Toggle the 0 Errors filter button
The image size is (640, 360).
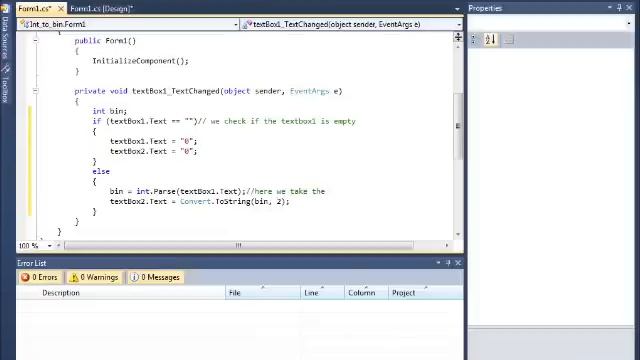coord(40,278)
